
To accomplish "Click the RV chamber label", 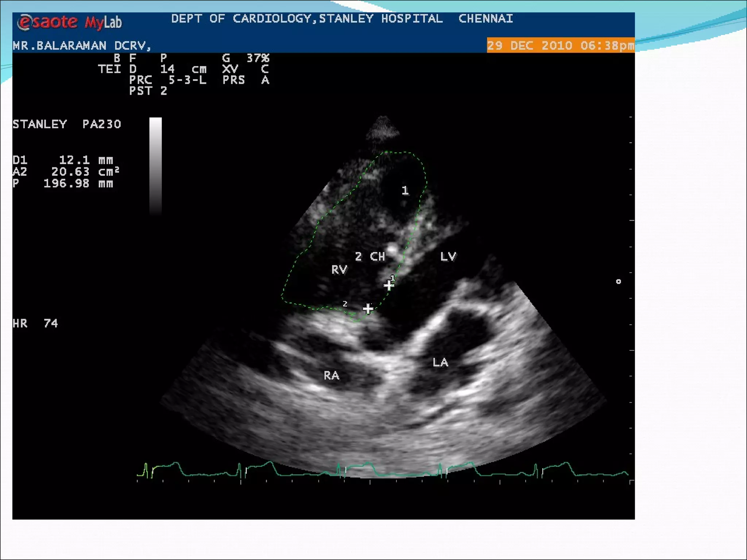I will coord(339,270).
